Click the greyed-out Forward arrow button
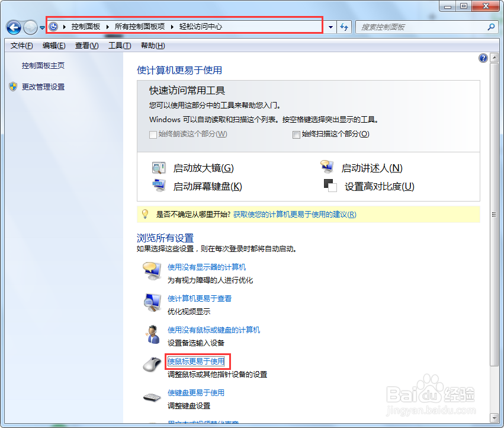This screenshot has height=428, width=504. tap(31, 27)
